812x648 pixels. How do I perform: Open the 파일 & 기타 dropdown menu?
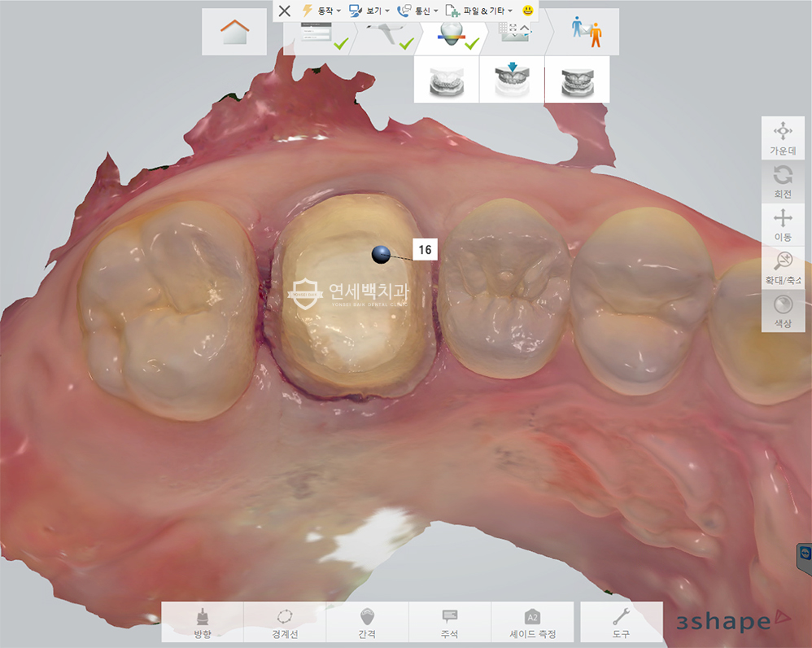pyautogui.click(x=479, y=11)
